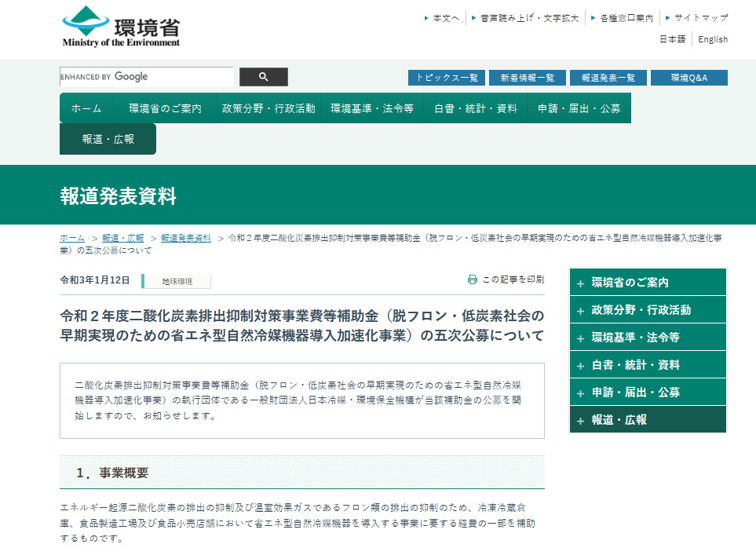Open 申請・届出・公募 in main navigation
This screenshot has width=756, height=559.
click(579, 108)
